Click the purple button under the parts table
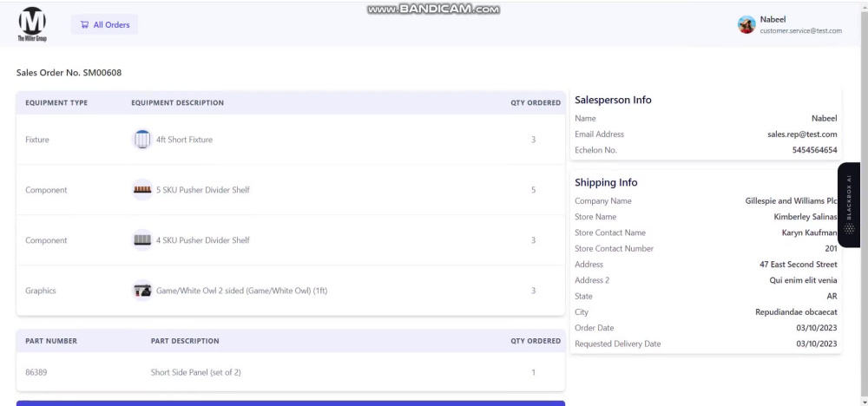 pos(291,403)
